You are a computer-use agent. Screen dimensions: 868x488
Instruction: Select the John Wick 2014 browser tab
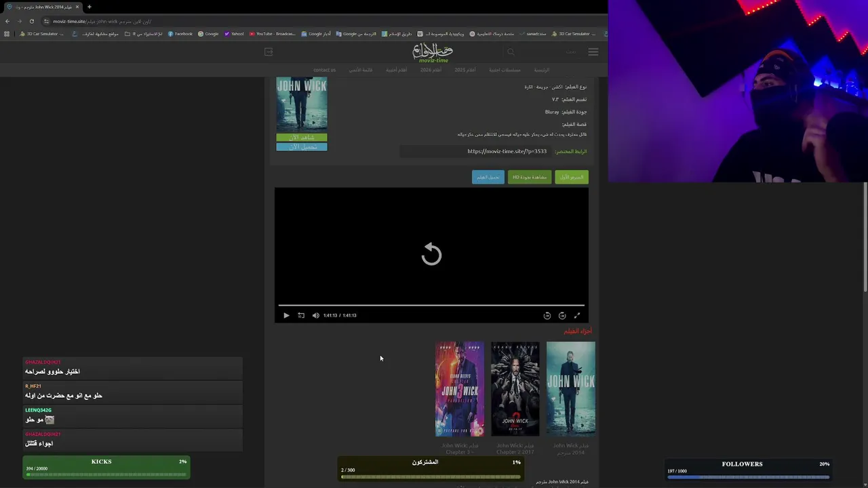43,7
